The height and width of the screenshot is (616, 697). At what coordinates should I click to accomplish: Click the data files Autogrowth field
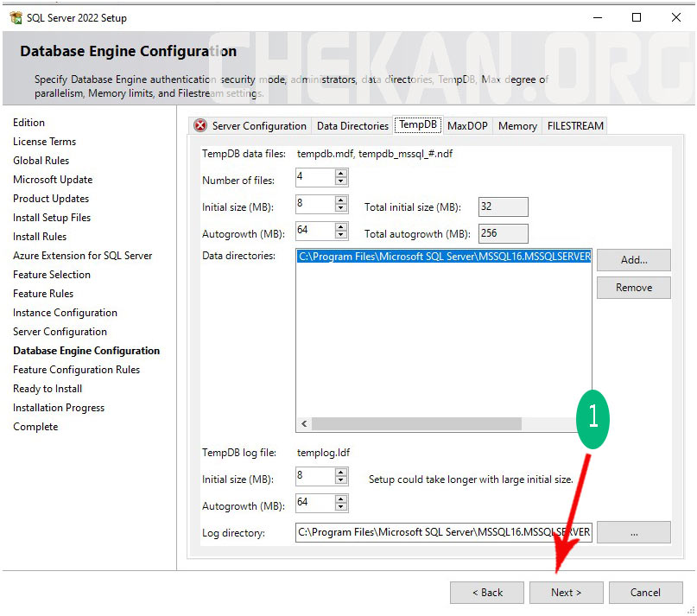point(315,231)
